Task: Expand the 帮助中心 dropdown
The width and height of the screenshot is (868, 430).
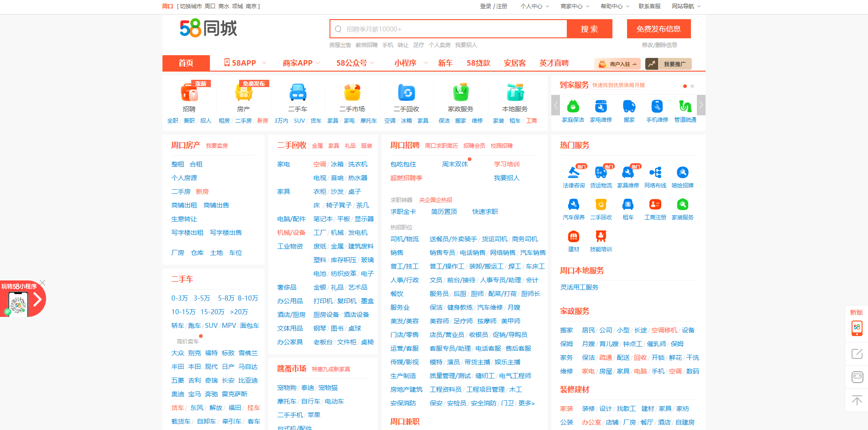Action: point(615,6)
